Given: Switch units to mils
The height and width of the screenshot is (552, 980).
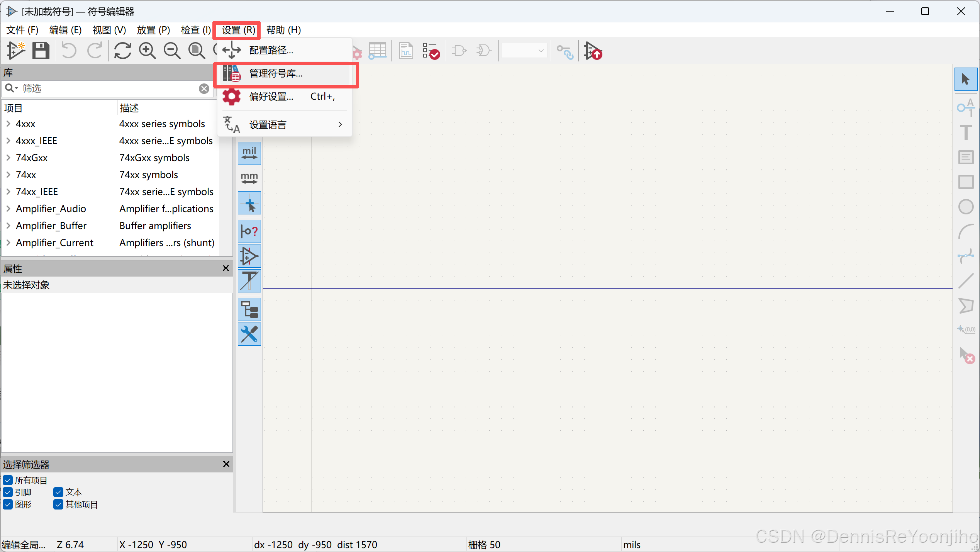Looking at the screenshot, I should coord(249,153).
